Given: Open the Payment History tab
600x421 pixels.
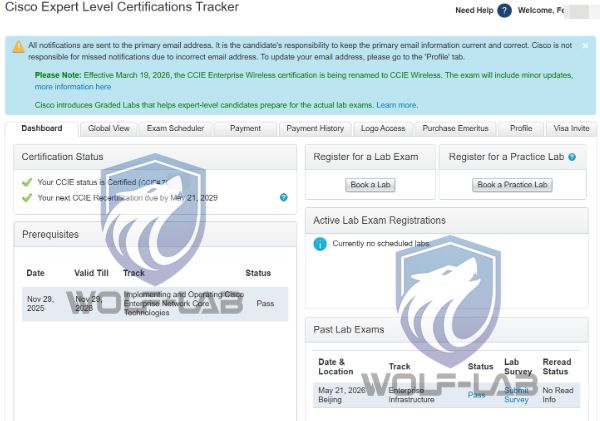Looking at the screenshot, I should point(315,129).
